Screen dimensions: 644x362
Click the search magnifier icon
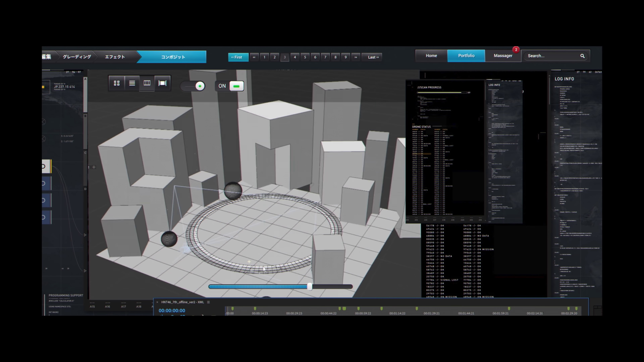tap(582, 56)
